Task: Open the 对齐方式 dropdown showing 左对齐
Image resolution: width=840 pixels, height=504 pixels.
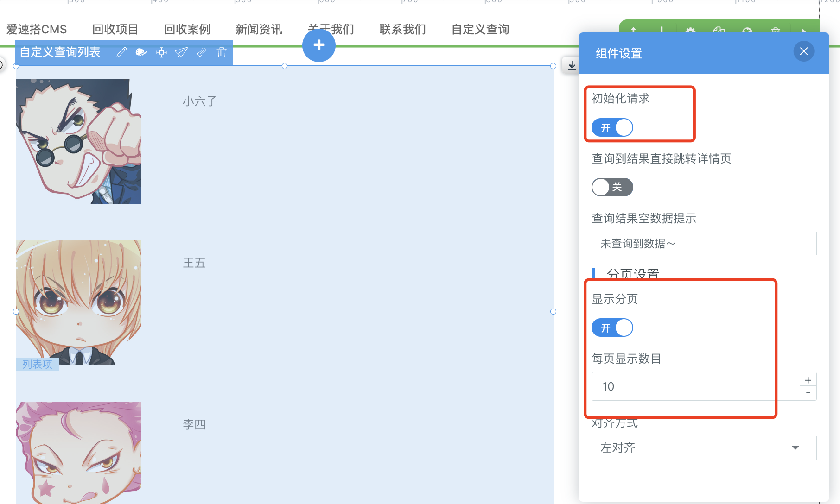Action: (704, 447)
